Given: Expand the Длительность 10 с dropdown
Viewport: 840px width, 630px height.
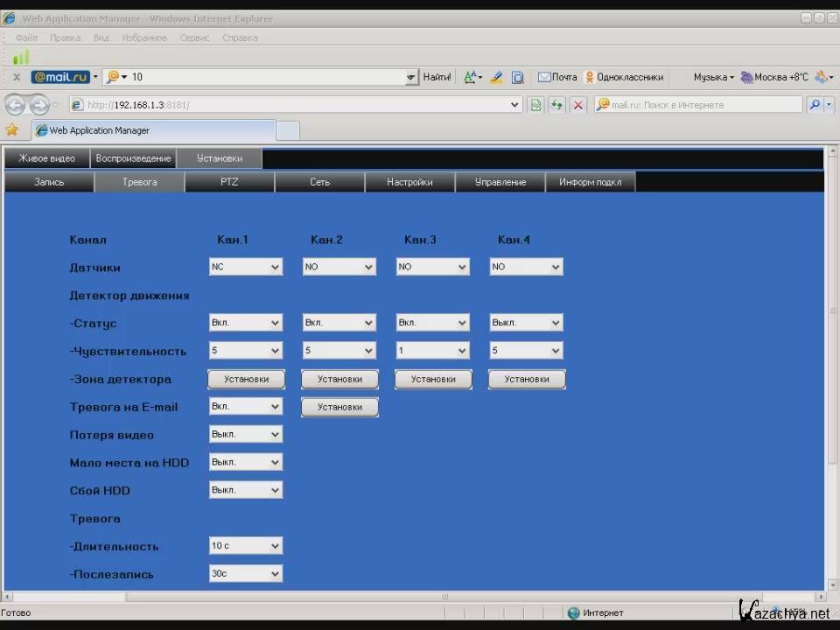Looking at the screenshot, I should click(246, 546).
